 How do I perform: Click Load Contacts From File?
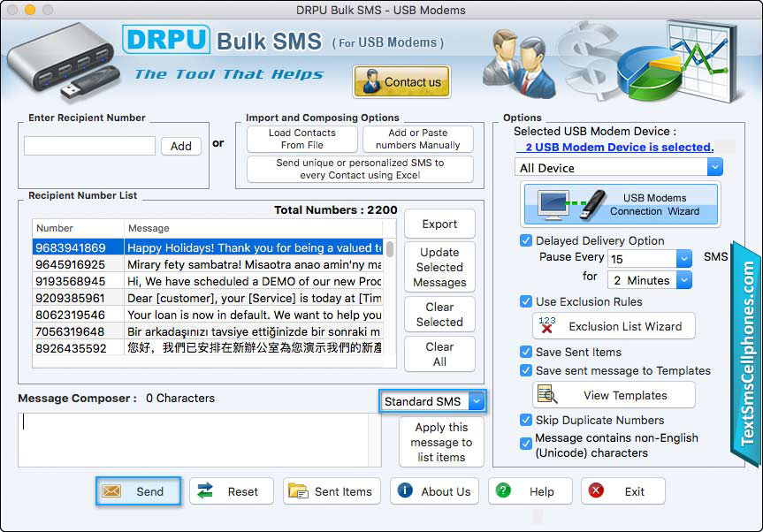[302, 139]
